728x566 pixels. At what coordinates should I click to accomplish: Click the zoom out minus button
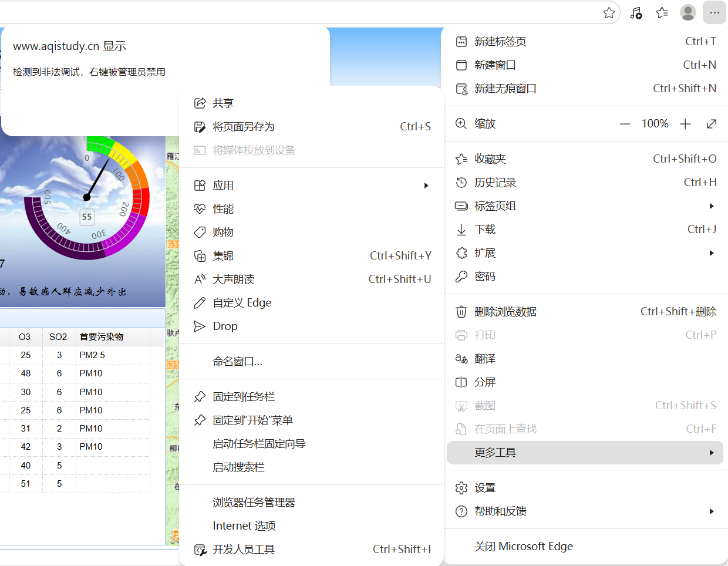tap(625, 124)
